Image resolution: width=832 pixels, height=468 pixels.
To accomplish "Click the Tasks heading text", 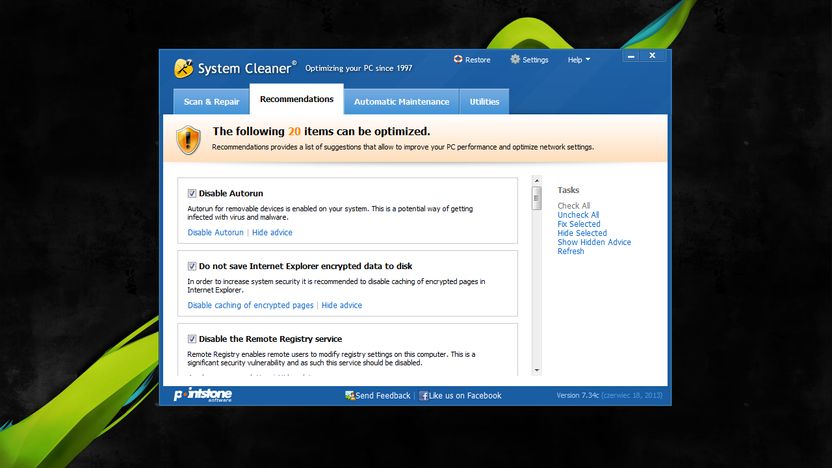I will click(568, 190).
